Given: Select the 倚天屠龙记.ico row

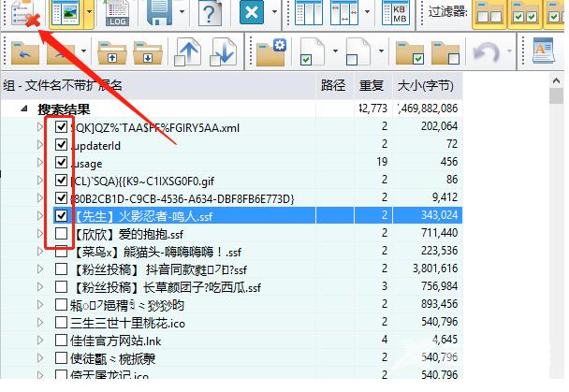Looking at the screenshot, I should (x=231, y=374).
